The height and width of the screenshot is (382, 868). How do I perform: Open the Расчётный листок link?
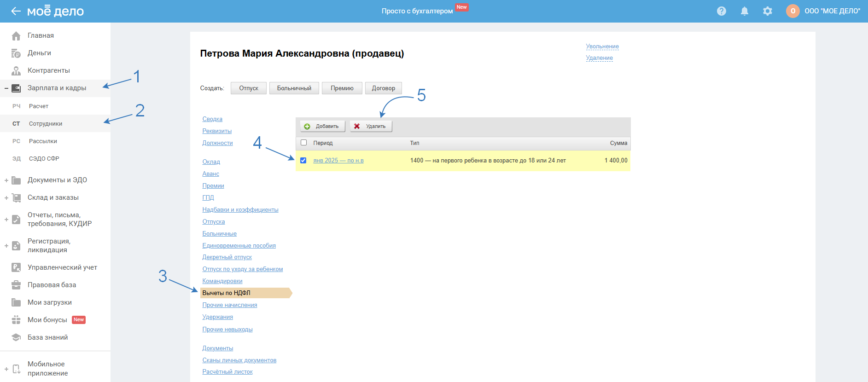[227, 372]
